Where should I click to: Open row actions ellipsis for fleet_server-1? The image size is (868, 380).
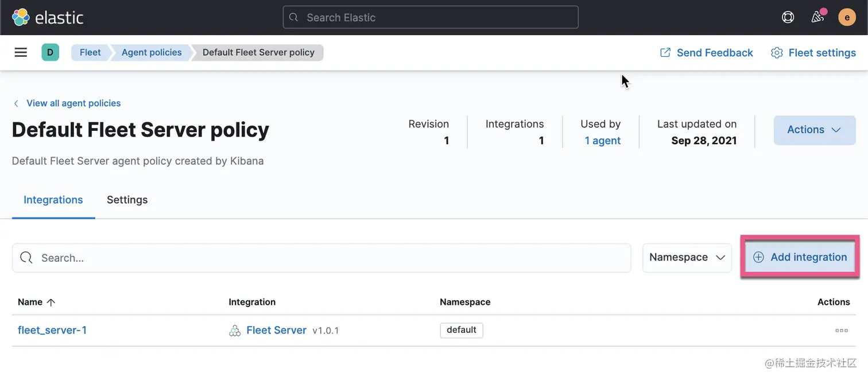point(841,331)
